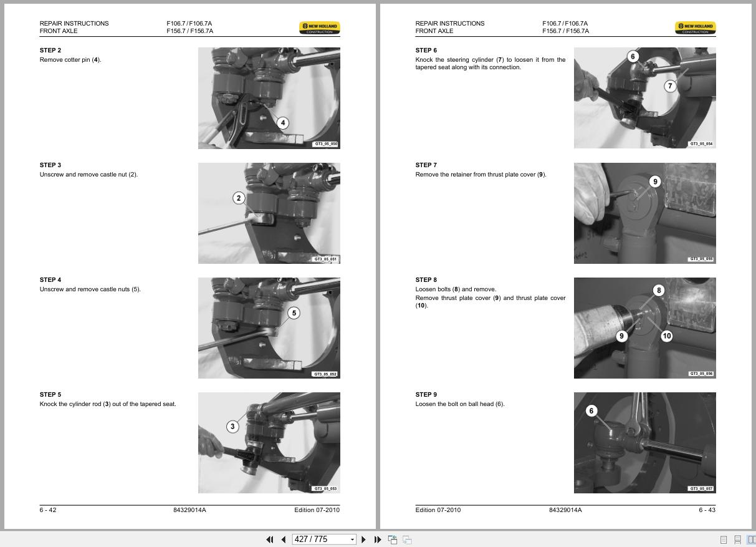Click 'Knock the cylinder rod (3)' sentence

click(x=108, y=404)
